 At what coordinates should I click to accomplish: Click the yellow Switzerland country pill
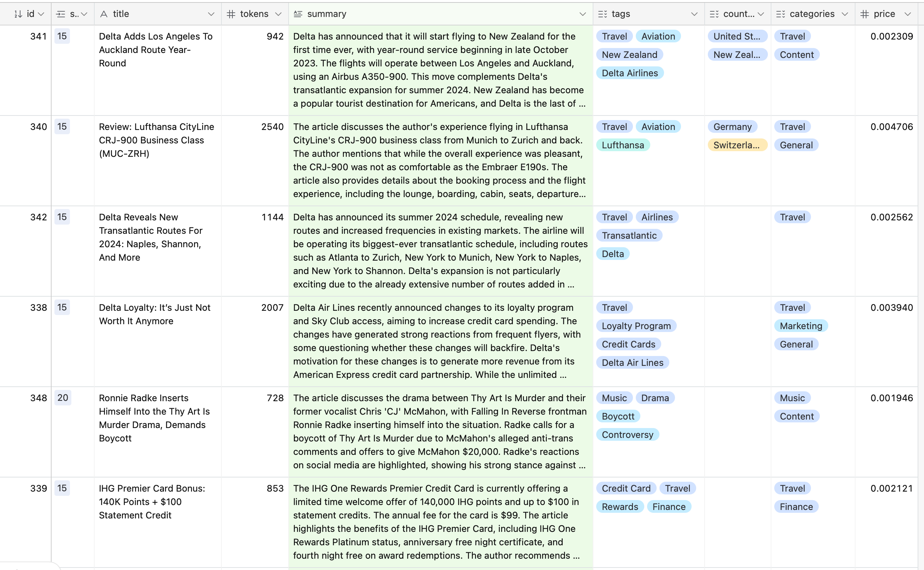tap(737, 145)
